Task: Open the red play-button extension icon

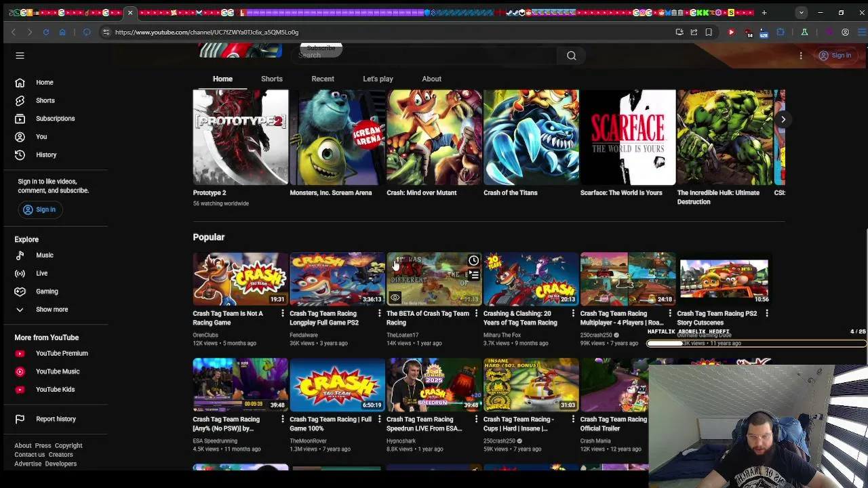Action: pos(731,32)
